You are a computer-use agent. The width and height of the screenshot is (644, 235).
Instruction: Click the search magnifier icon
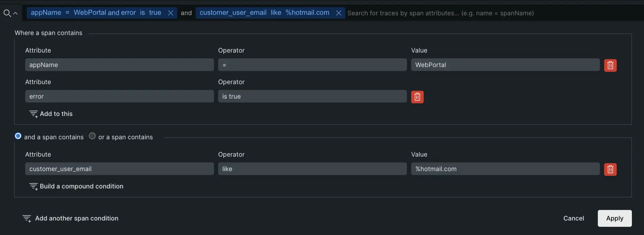point(7,13)
